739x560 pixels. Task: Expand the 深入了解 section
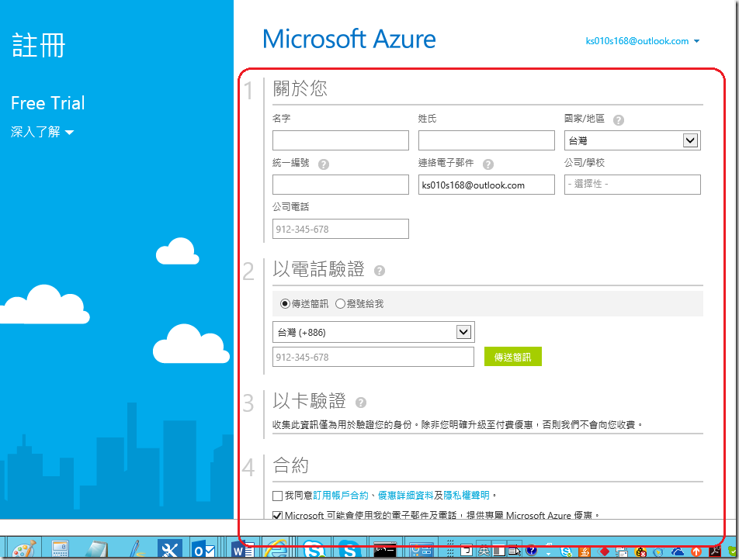[43, 133]
